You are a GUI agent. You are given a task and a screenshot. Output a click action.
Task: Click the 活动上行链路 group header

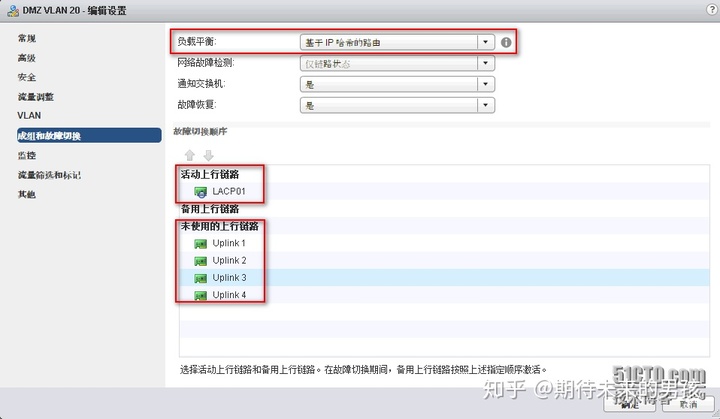[210, 174]
